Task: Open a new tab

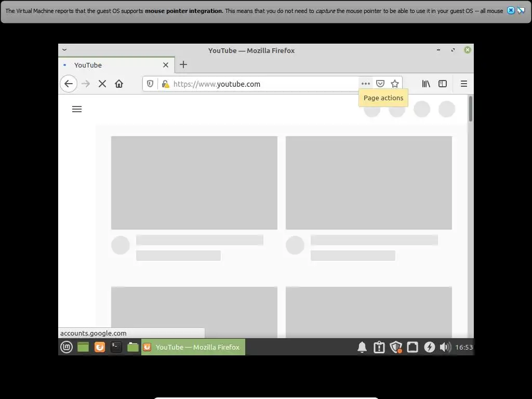Action: point(183,64)
